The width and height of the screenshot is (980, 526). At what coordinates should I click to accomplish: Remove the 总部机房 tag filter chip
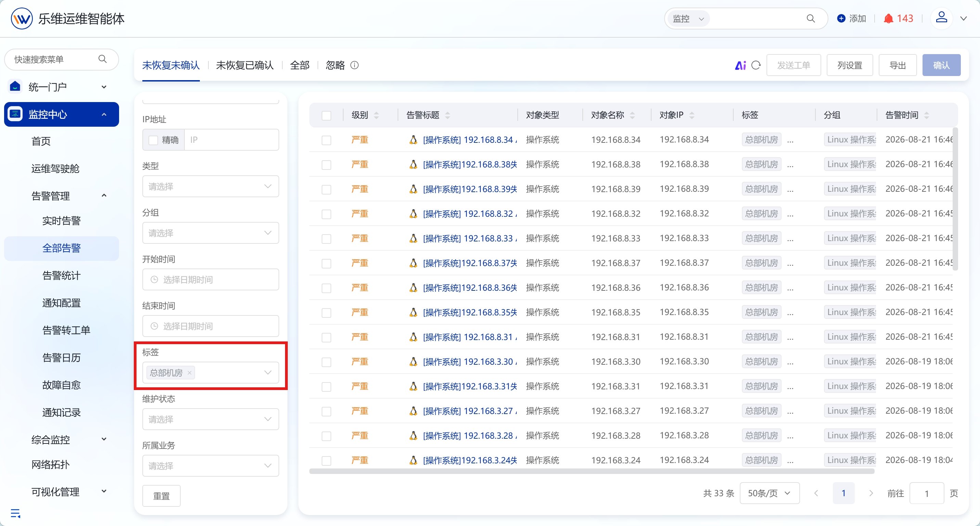tap(190, 373)
